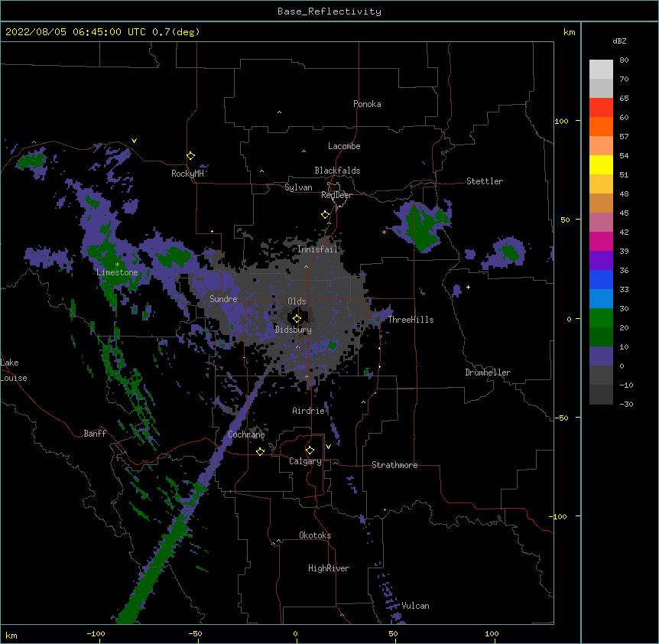Click the Didsbury town label

[294, 330]
